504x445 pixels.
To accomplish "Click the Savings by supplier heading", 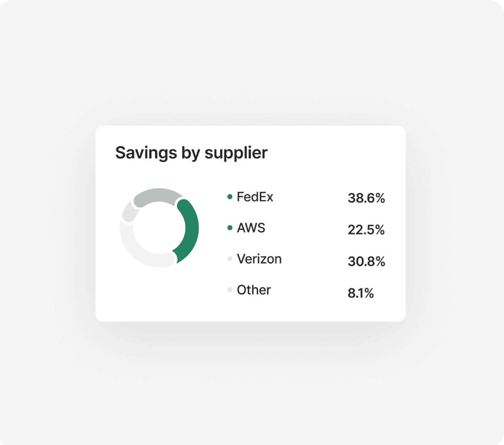I will pyautogui.click(x=191, y=153).
